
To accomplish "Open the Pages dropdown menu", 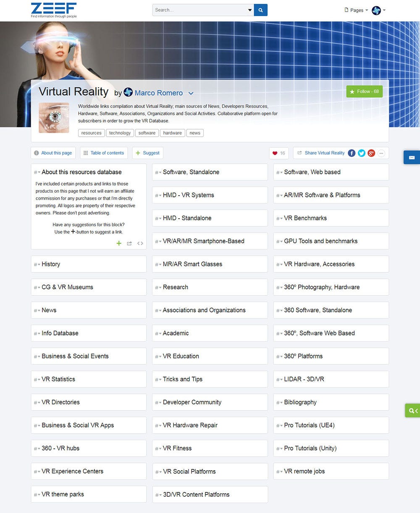I will [356, 10].
